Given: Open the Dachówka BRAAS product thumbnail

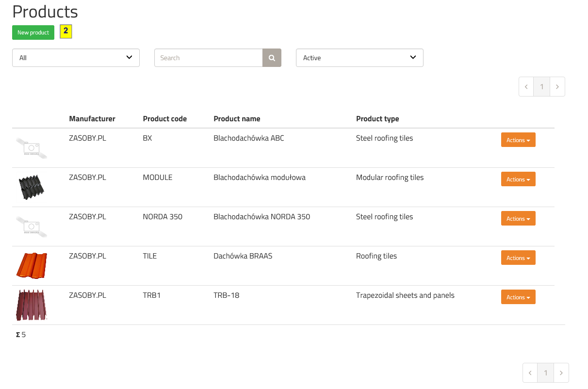Looking at the screenshot, I should click(32, 265).
